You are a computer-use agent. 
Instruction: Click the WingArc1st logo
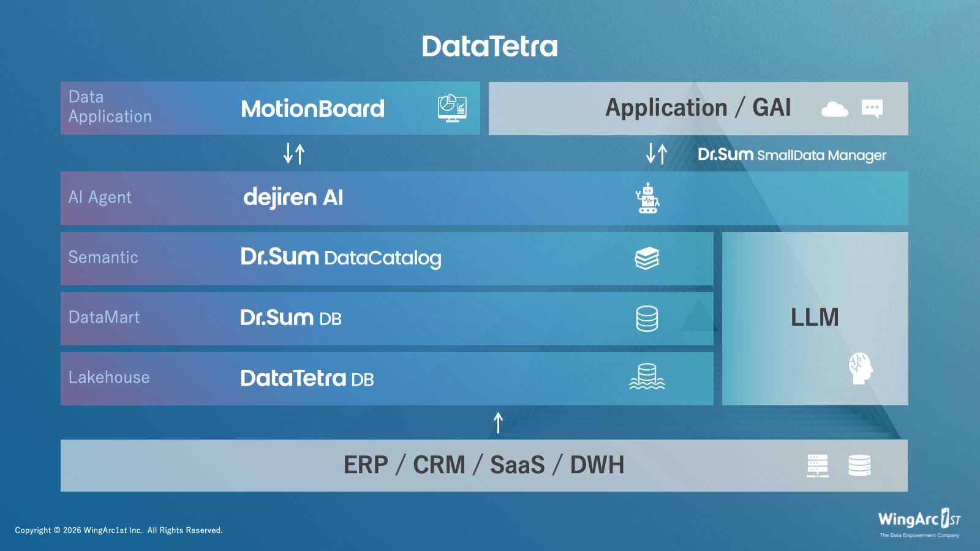coord(919,519)
